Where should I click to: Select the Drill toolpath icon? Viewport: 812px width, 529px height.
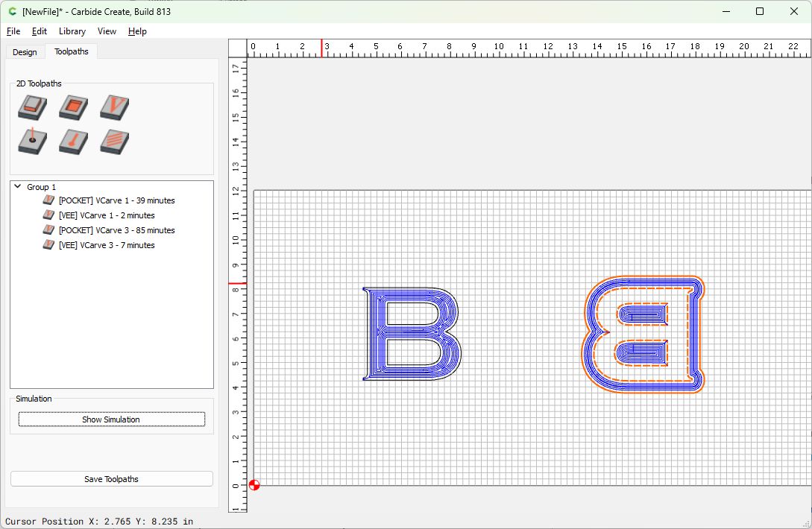33,142
